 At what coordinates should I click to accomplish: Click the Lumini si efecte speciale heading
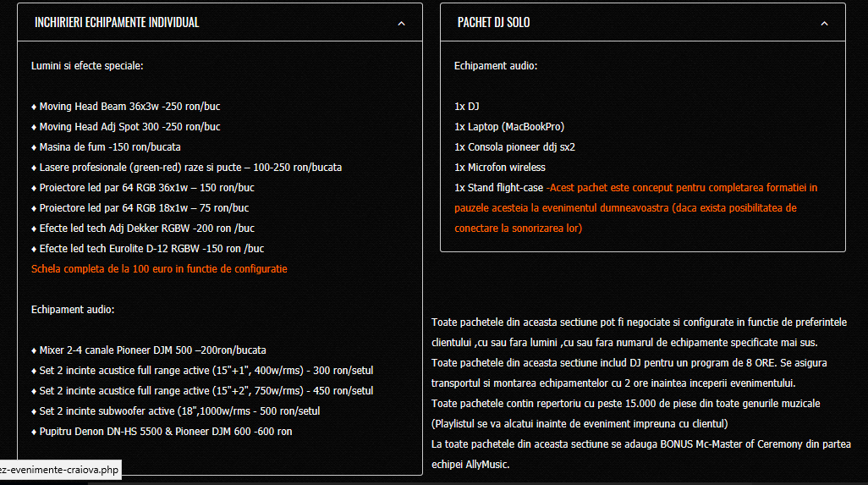tap(87, 65)
